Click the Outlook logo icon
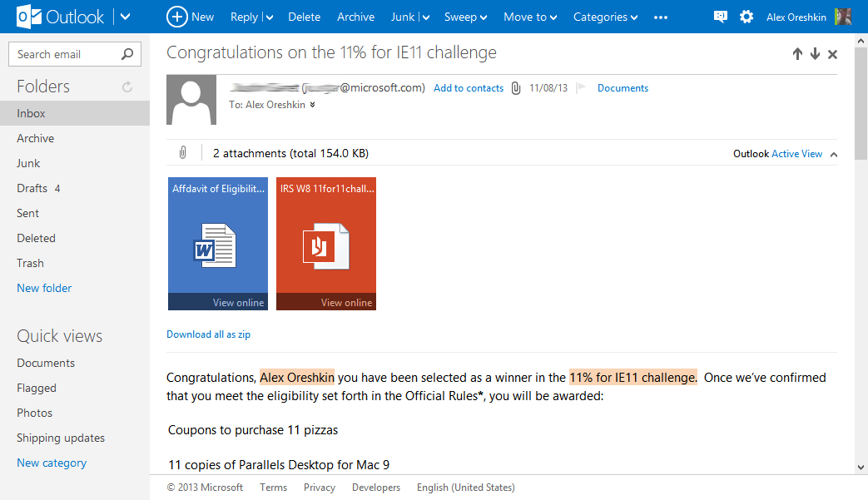868x500 pixels. [x=29, y=17]
